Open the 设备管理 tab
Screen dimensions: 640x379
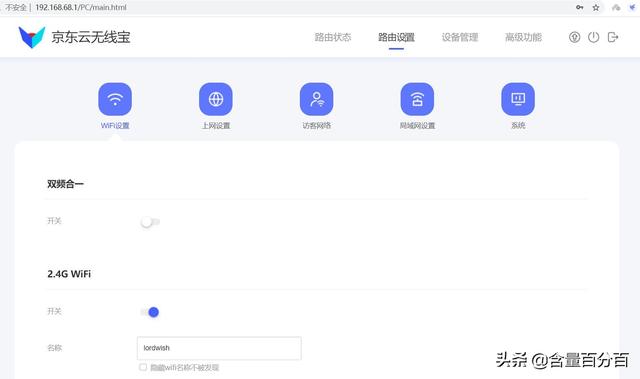tap(460, 37)
